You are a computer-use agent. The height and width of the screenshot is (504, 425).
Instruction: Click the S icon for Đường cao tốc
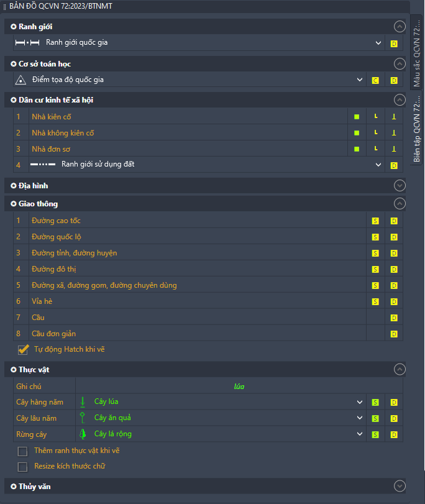[x=375, y=221]
